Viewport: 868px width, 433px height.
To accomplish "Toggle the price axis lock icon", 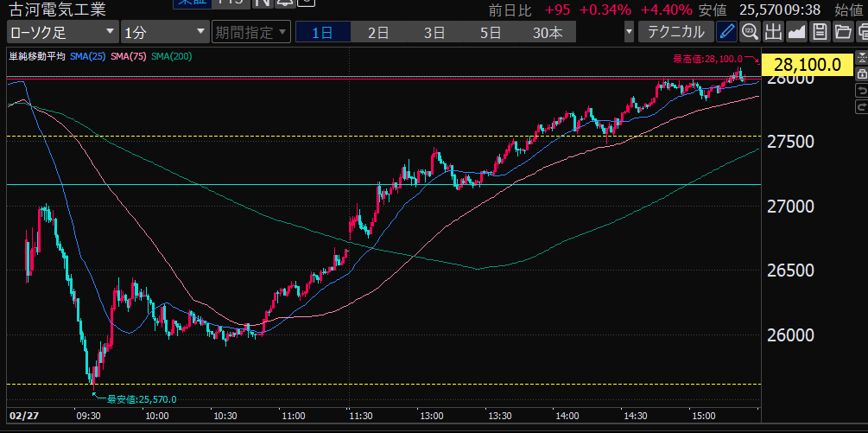I will 860,75.
